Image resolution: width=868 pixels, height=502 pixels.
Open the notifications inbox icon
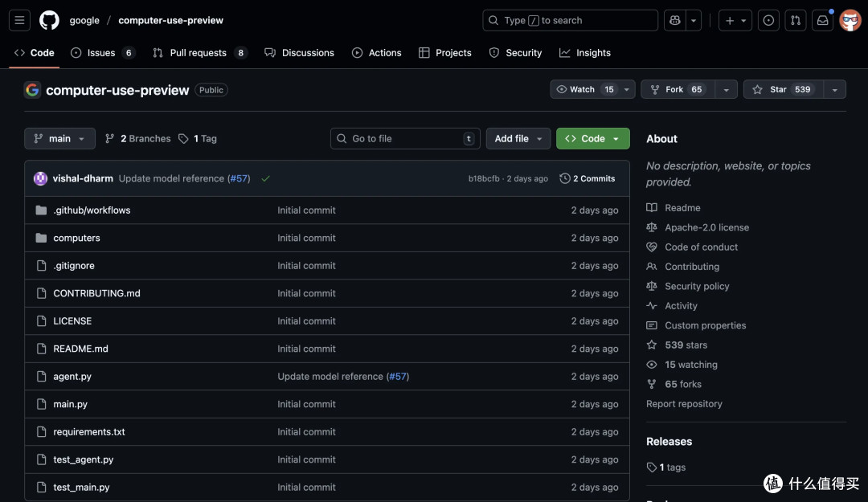(823, 20)
